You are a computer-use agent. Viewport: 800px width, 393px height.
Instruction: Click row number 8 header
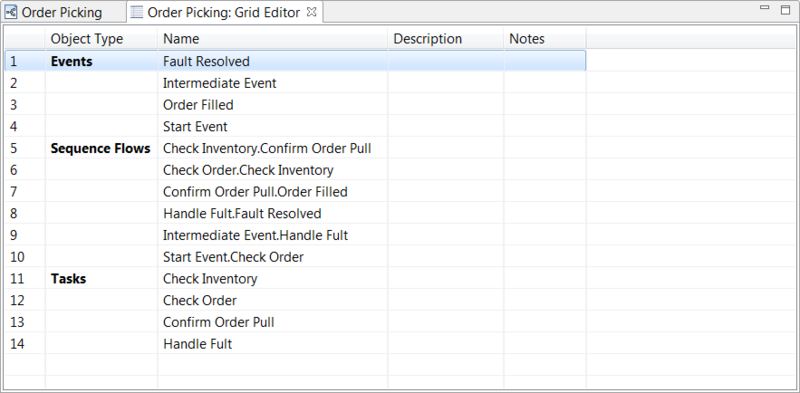point(25,213)
